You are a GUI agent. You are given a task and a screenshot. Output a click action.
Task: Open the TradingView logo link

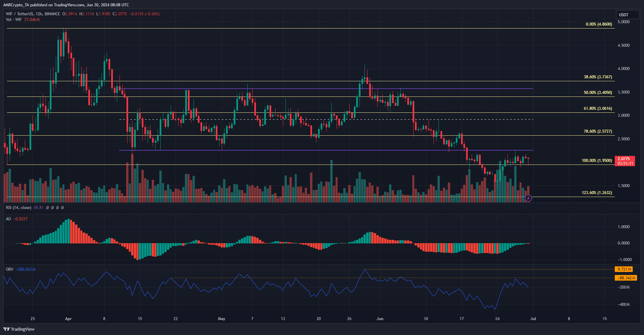(19, 329)
